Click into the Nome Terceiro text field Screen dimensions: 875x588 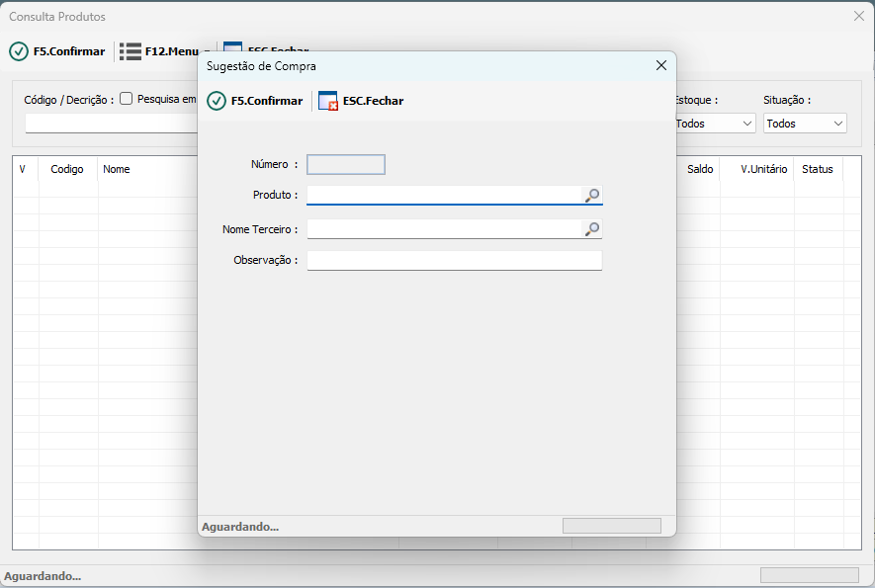[x=445, y=229]
